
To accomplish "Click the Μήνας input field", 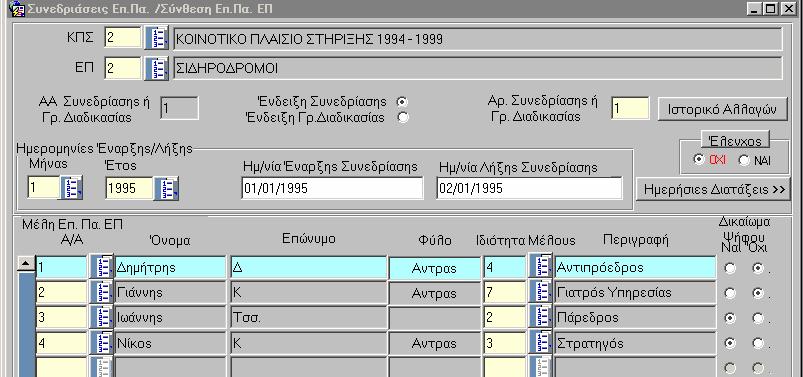I will coord(44,187).
